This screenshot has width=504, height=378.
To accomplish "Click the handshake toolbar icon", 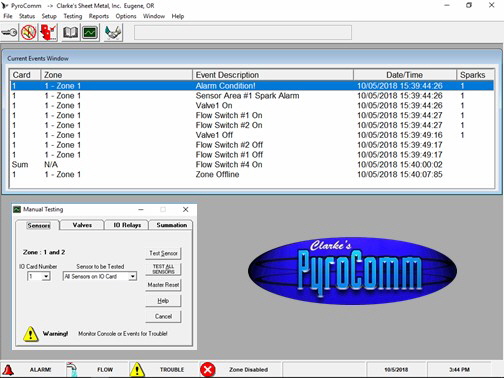I will click(113, 33).
